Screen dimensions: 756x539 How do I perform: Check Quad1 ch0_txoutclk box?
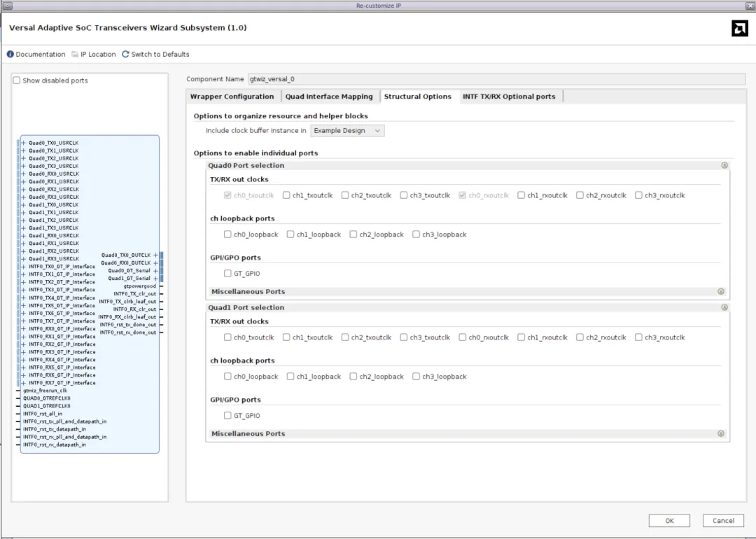click(227, 337)
